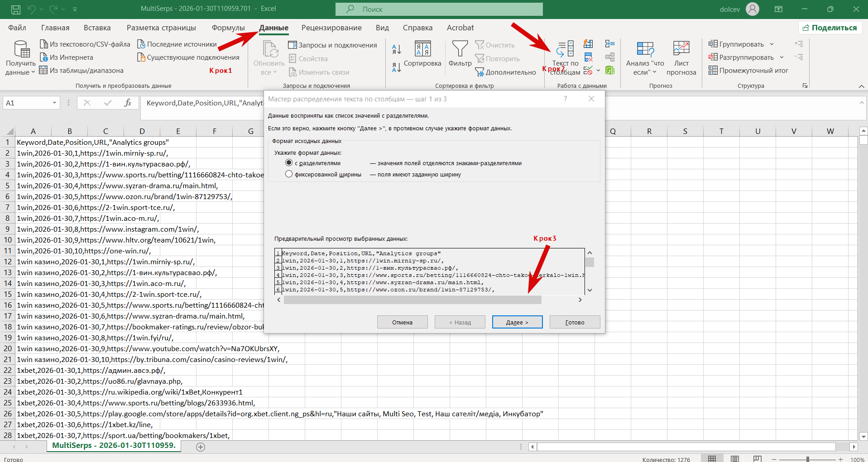This screenshot has height=462, width=868.
Task: Open the Разметка страницы tab
Action: click(161, 28)
